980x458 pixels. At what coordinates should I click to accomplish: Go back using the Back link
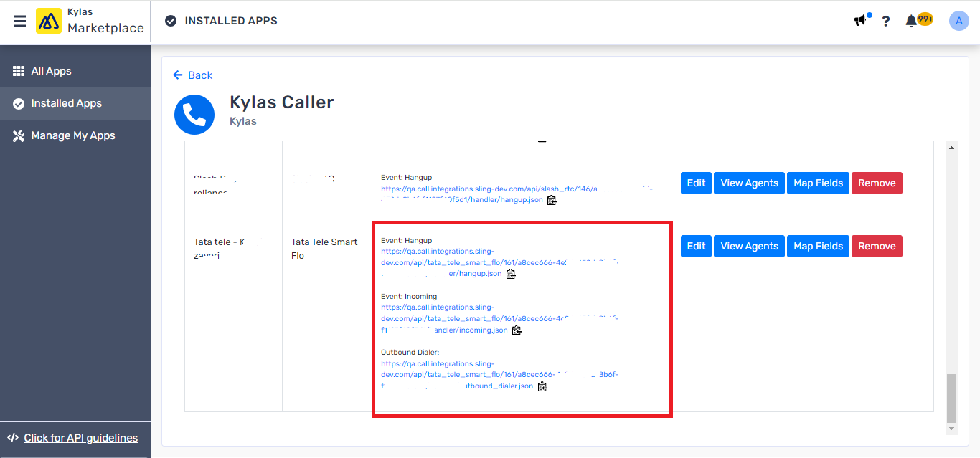193,75
